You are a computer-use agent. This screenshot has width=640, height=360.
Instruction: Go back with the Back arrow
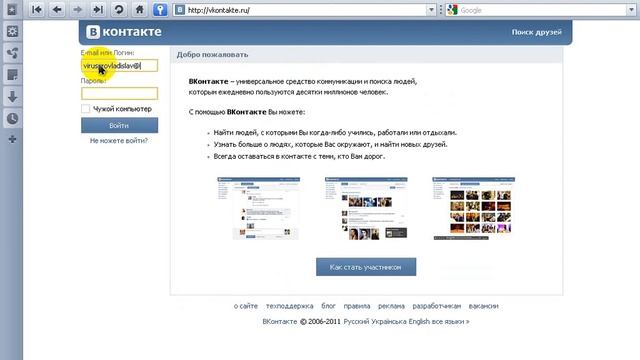coord(57,9)
